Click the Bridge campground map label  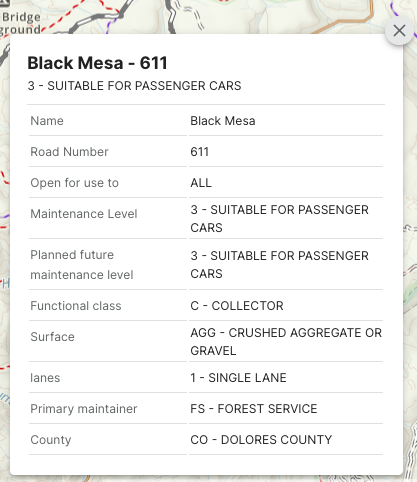20,23
